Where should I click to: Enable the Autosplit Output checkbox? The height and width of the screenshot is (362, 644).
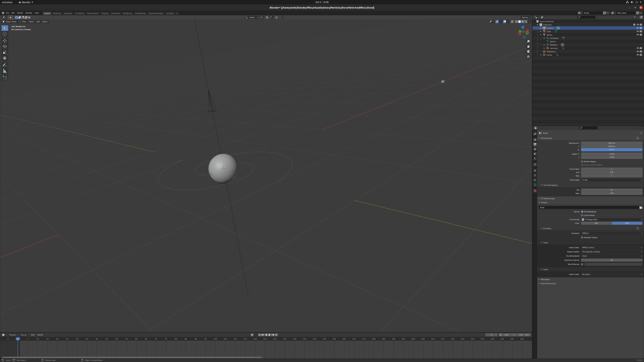click(x=582, y=238)
